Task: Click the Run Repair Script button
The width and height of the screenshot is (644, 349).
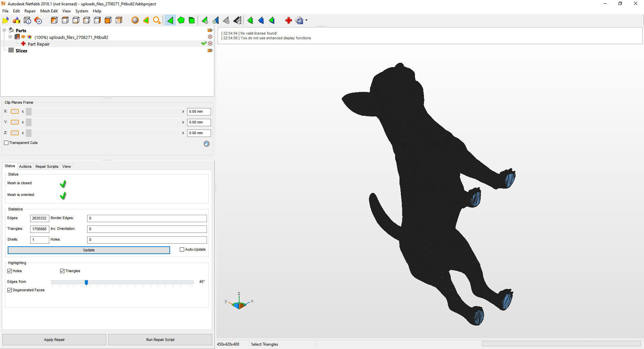Action: click(x=160, y=340)
